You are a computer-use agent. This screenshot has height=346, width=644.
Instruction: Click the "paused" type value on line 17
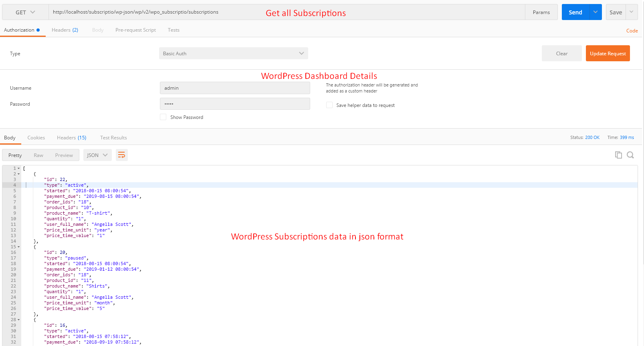click(76, 258)
